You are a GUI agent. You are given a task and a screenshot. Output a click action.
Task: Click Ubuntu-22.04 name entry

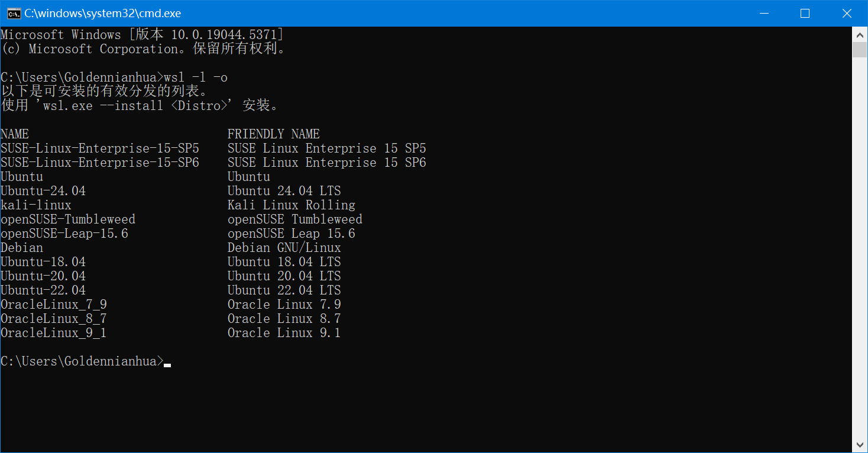(43, 290)
